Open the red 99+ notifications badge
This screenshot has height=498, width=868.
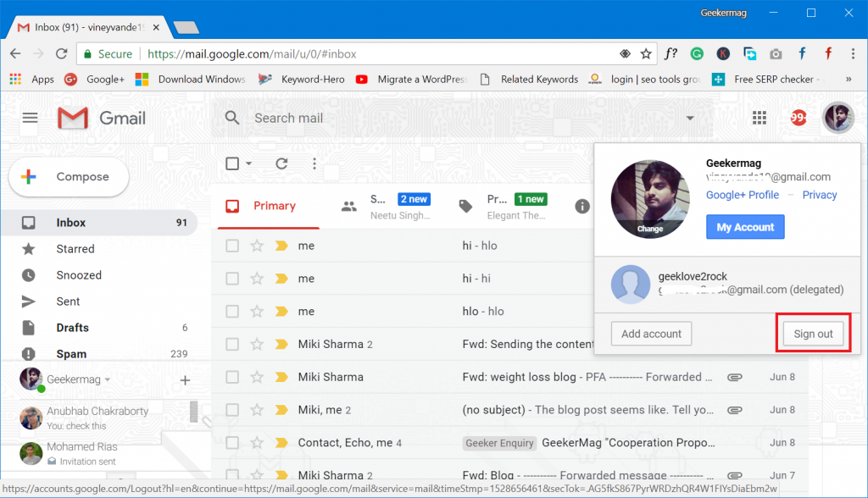pyautogui.click(x=798, y=118)
